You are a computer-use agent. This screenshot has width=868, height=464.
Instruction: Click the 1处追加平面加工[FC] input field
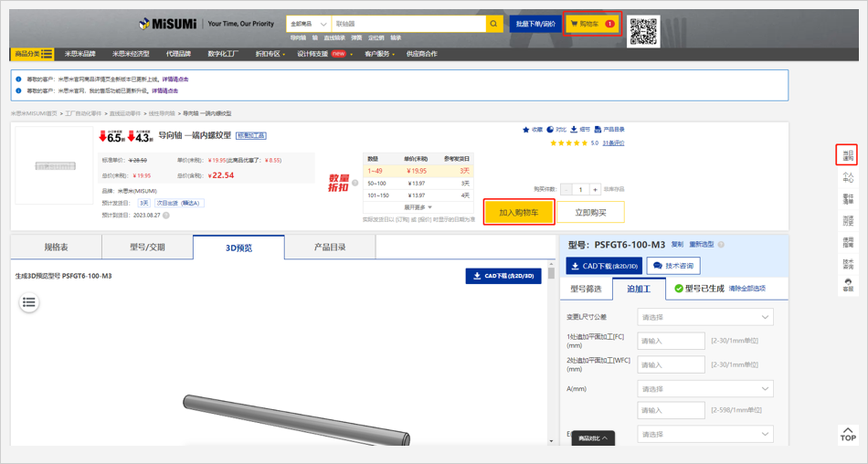pyautogui.click(x=672, y=341)
